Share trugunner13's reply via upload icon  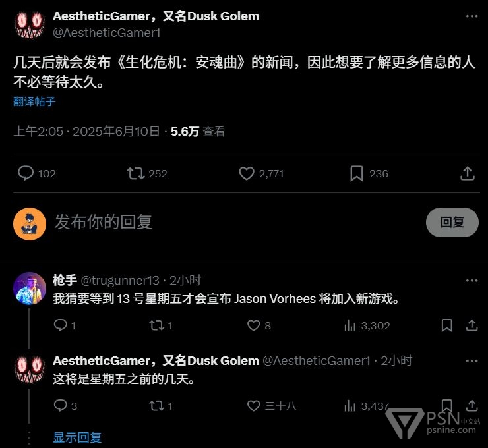[x=472, y=325]
